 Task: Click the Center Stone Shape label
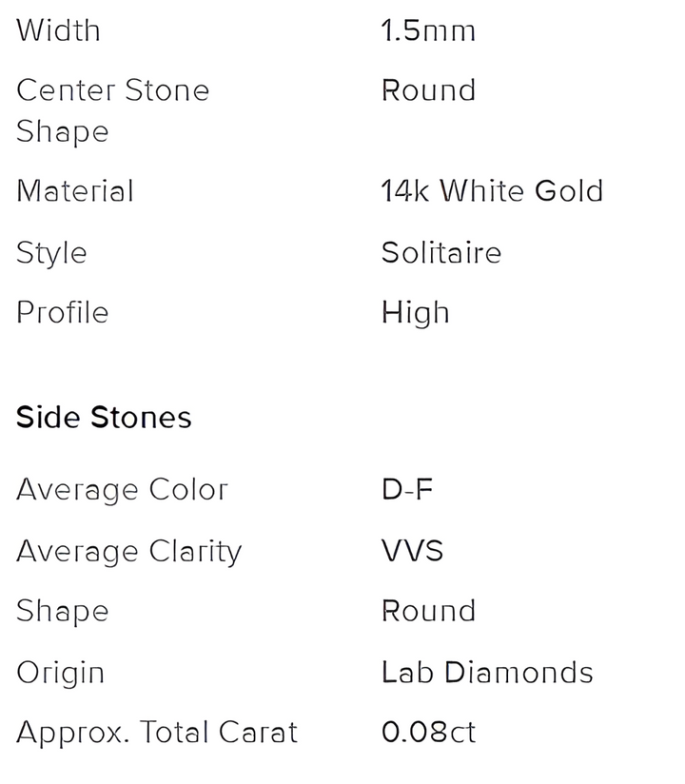(112, 110)
